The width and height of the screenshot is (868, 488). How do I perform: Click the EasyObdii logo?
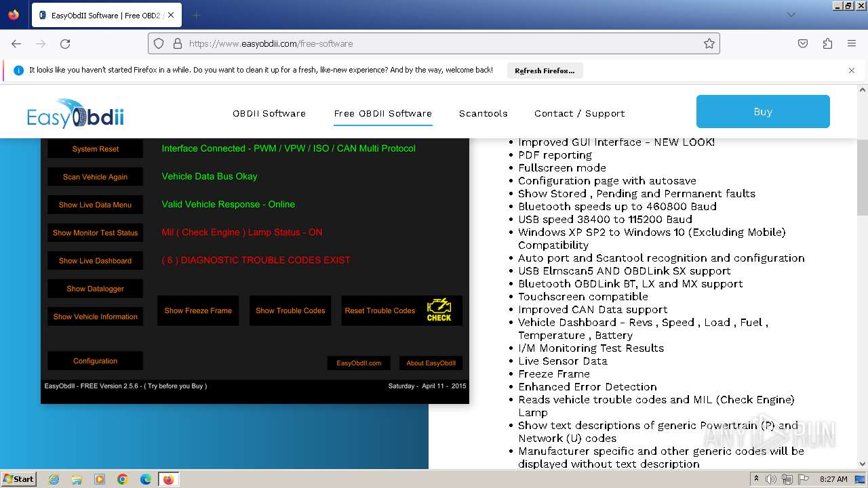(x=75, y=113)
